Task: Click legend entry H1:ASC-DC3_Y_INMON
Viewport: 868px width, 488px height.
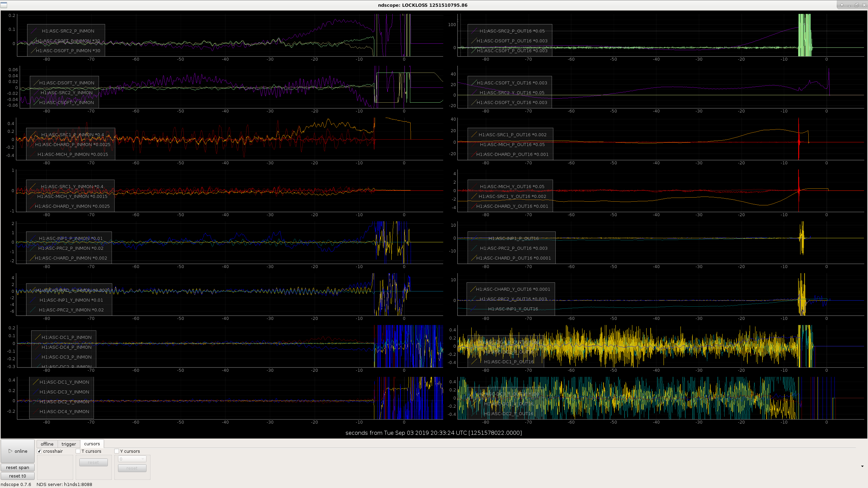Action: [x=64, y=392]
